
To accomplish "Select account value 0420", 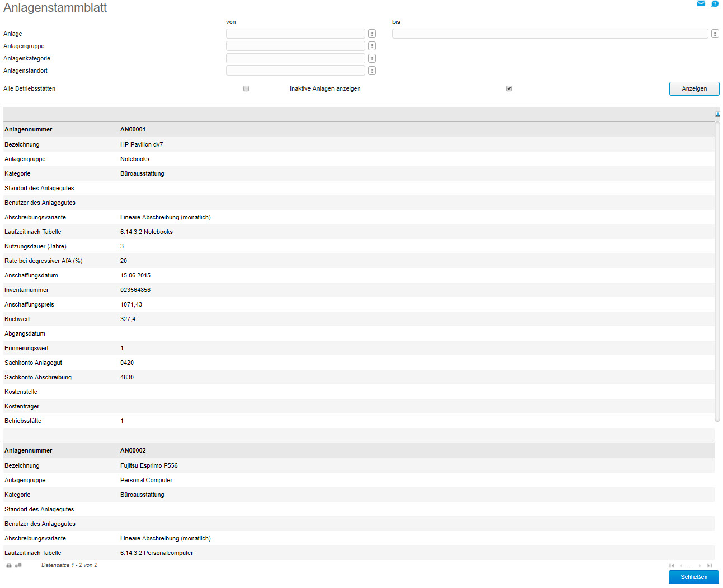I will click(127, 363).
